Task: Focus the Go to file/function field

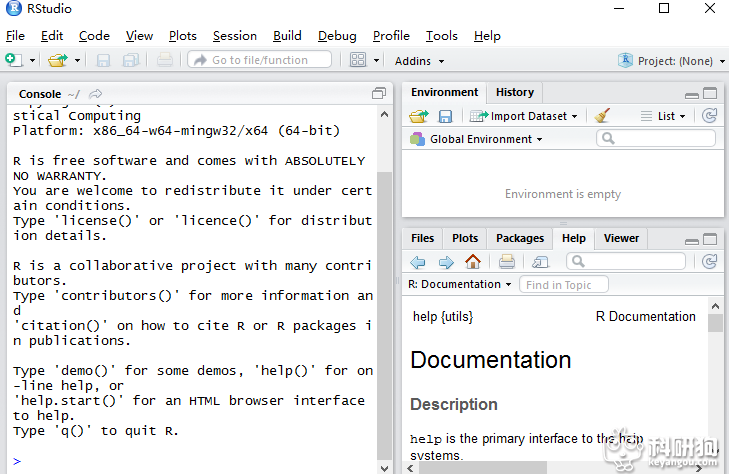Action: (259, 60)
